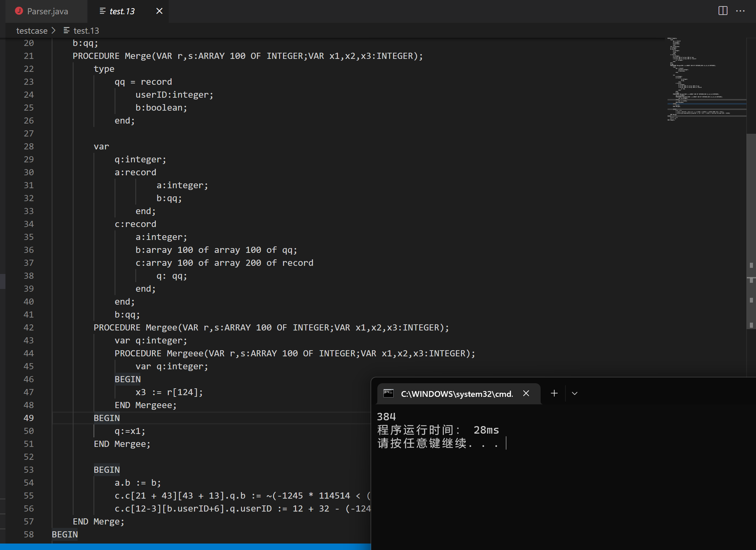Click line number 49 in gutter
The height and width of the screenshot is (550, 756).
tap(29, 418)
